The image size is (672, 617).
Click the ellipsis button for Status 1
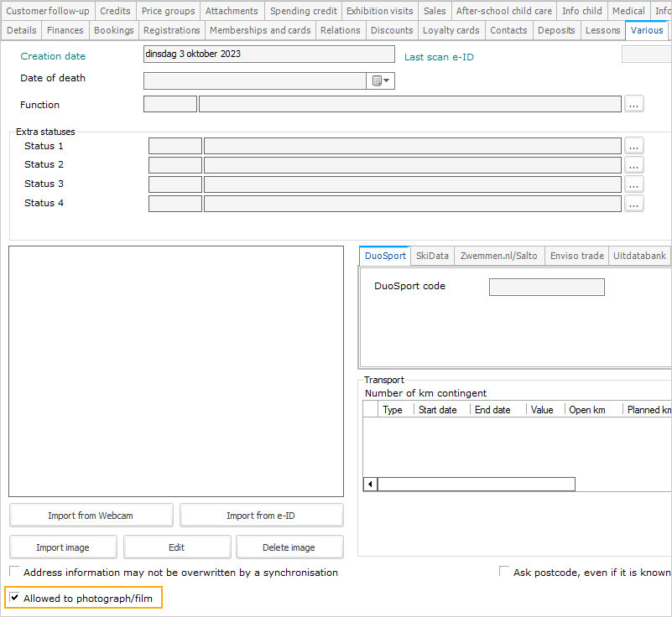point(634,146)
